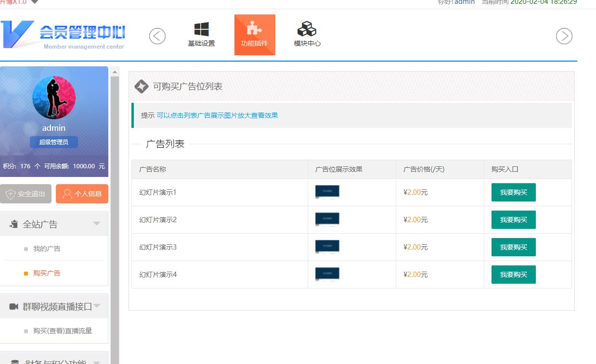Click 我要购买 for 幻灯片演示1
Screen dimensions: 596x364
[x=513, y=192]
